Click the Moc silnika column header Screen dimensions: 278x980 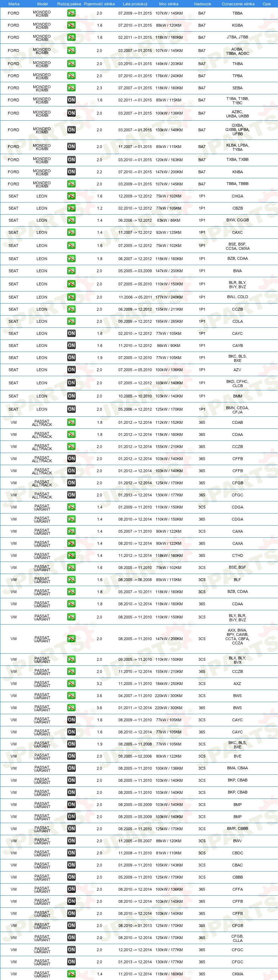coord(169,4)
